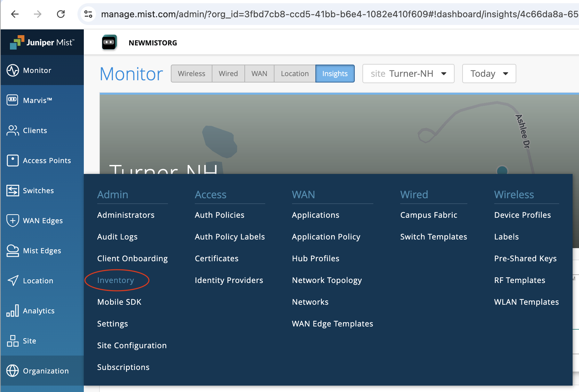The width and height of the screenshot is (579, 392).
Task: Open Inventory in the Admin menu
Action: (x=116, y=280)
